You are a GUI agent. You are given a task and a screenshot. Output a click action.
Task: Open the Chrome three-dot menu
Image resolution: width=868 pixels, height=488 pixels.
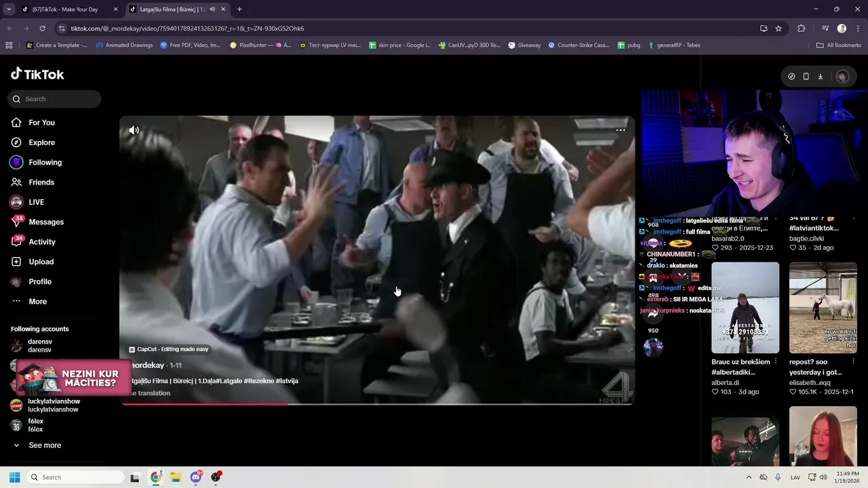pyautogui.click(x=859, y=28)
